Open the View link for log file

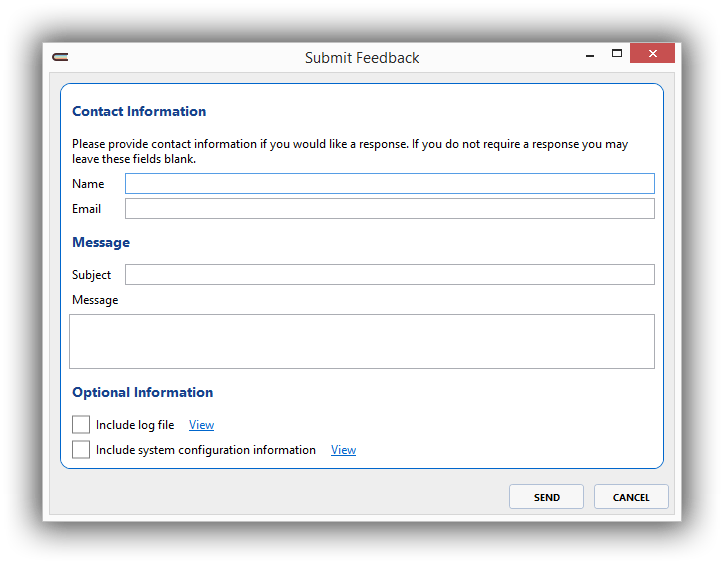[201, 425]
